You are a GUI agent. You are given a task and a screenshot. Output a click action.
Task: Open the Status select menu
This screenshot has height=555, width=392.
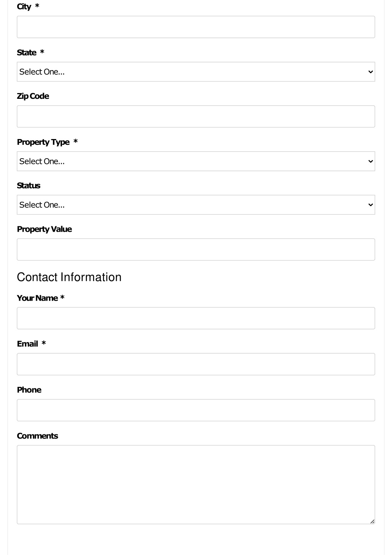click(196, 205)
